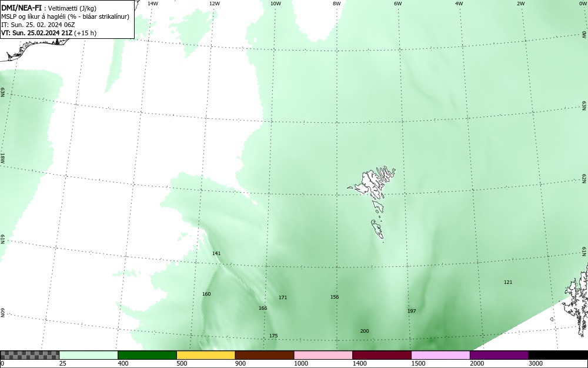Click the 8W longitude label
Screen dimensions: 588x368
click(x=337, y=4)
